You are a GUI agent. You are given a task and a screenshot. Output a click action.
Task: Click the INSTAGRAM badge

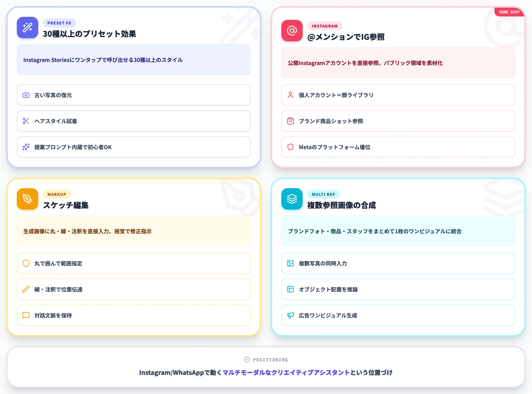[x=325, y=26]
